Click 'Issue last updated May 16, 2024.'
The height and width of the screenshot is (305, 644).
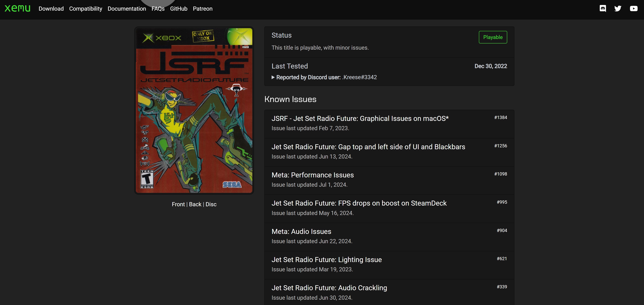click(313, 213)
